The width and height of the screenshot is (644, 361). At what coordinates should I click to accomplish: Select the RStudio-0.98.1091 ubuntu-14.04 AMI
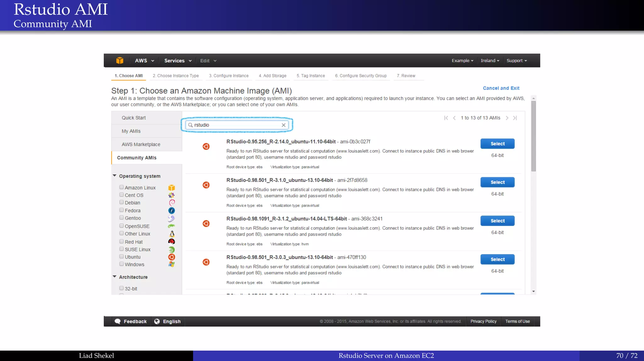tap(497, 221)
